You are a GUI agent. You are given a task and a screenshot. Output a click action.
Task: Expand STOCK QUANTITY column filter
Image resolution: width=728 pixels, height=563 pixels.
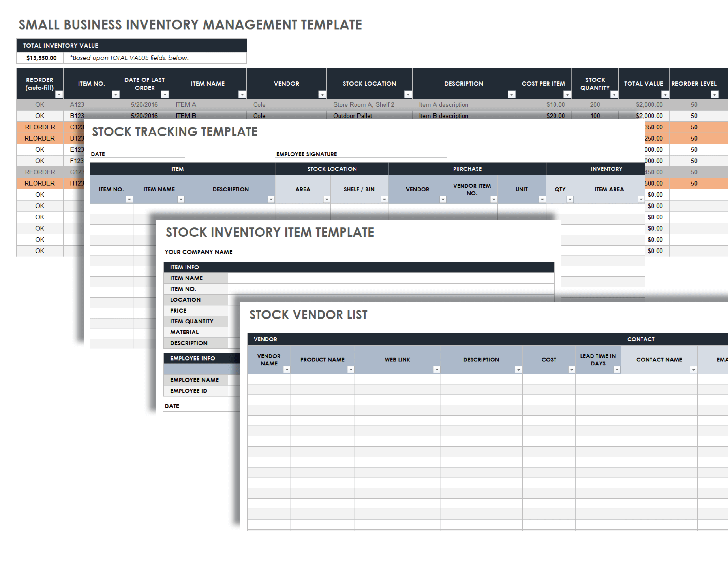pos(614,95)
